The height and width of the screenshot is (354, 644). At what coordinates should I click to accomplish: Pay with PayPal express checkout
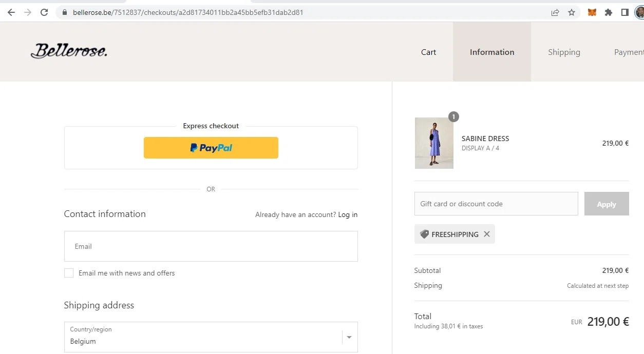pos(211,148)
